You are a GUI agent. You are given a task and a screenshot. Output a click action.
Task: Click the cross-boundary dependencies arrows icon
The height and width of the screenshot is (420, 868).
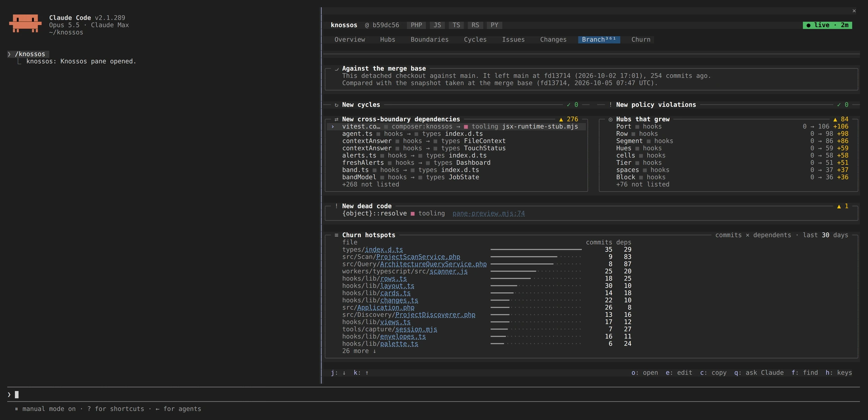coord(336,119)
